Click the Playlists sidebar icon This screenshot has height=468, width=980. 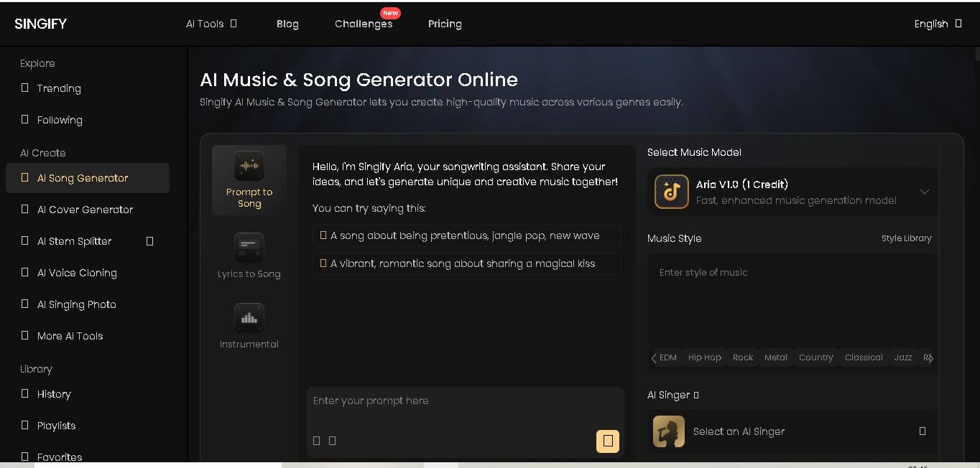25,425
